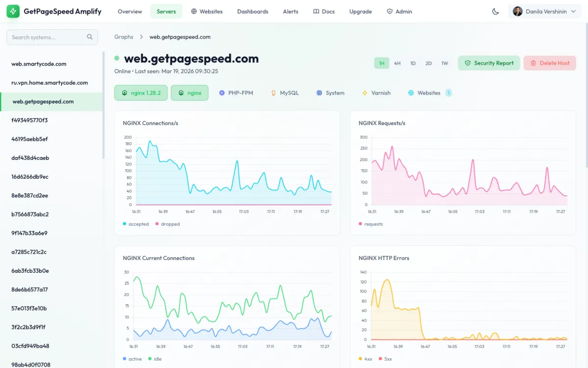Open the Graphs breadcrumb link
Image resolution: width=588 pixels, height=368 pixels.
point(123,37)
